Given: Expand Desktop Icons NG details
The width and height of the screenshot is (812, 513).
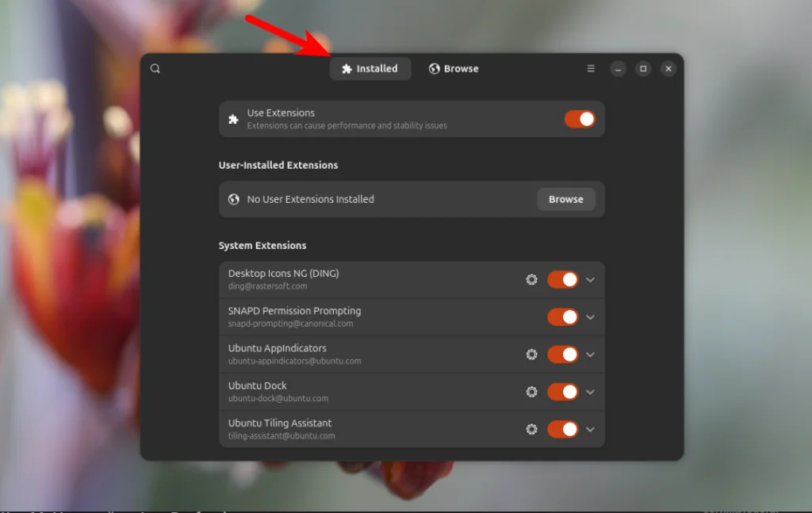Looking at the screenshot, I should pos(590,279).
